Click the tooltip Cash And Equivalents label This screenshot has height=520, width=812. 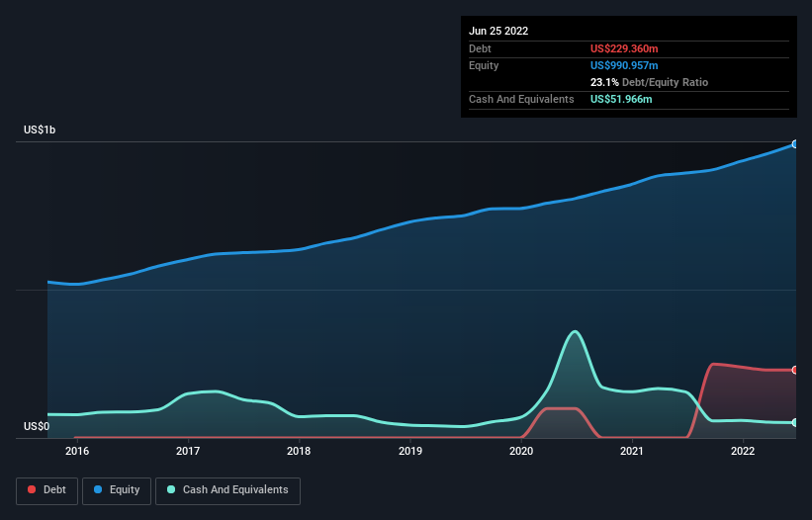[x=521, y=99]
